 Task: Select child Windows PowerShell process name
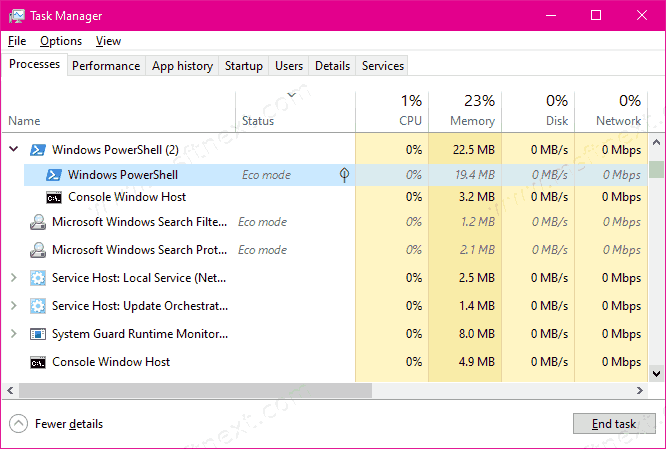[123, 175]
